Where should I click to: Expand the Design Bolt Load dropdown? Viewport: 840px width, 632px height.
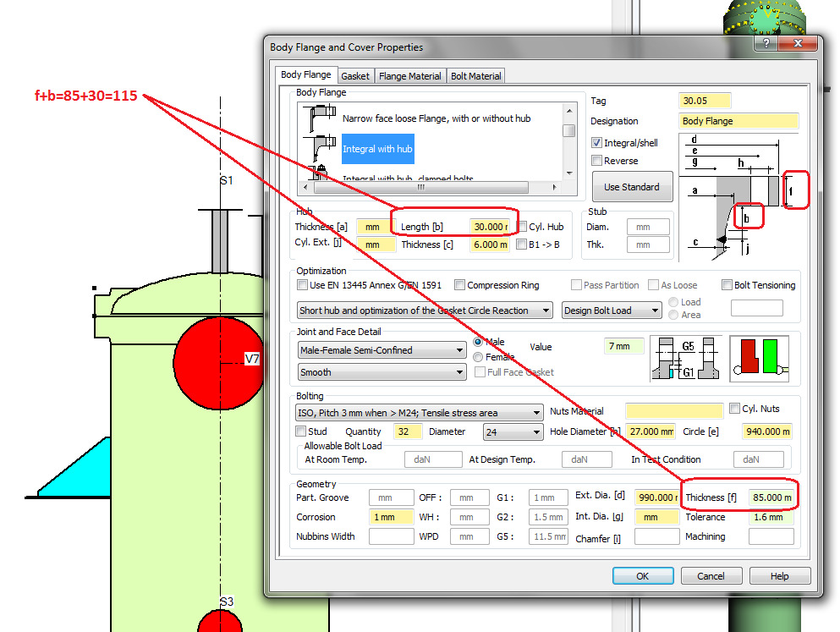[x=611, y=311]
